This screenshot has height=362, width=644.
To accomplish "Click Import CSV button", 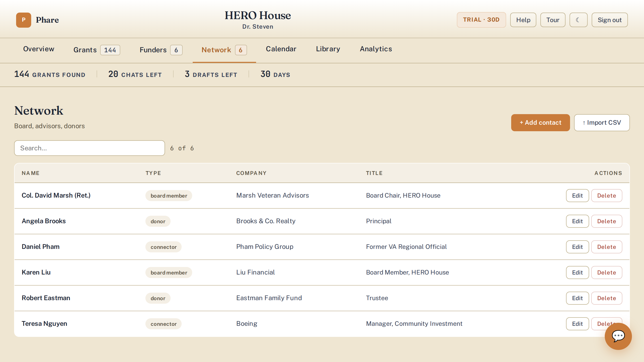I will [602, 123].
